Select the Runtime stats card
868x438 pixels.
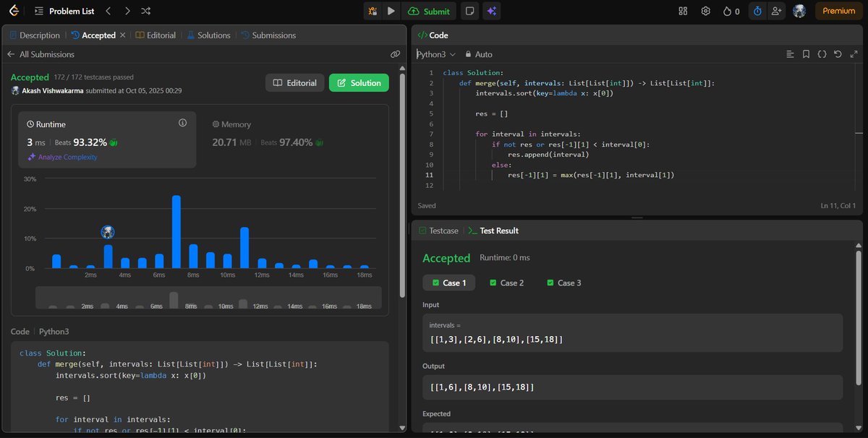(107, 139)
